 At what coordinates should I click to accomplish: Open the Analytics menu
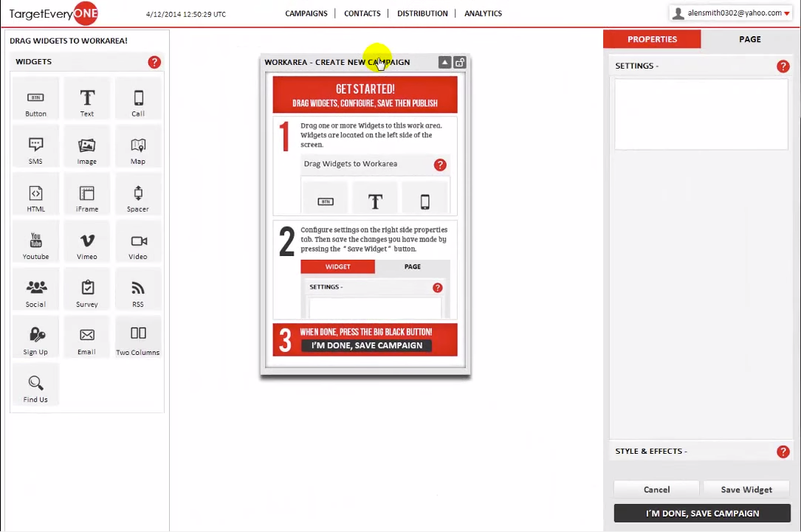(x=483, y=13)
